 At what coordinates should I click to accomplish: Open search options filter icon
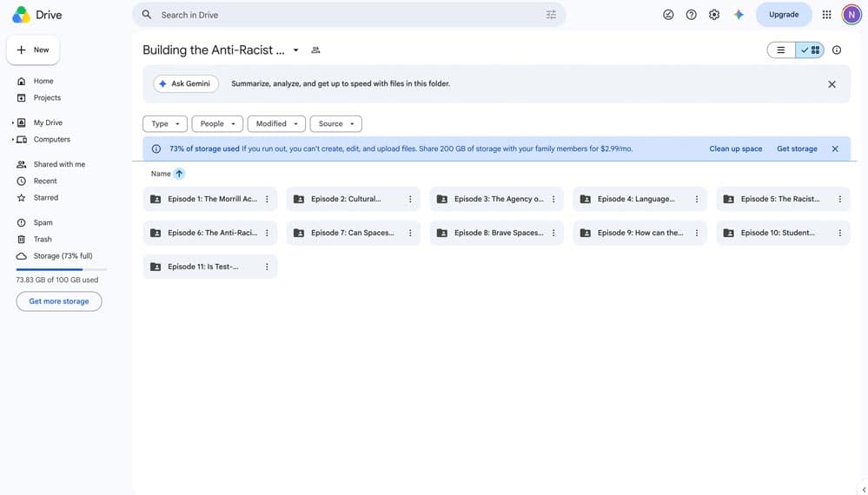coord(551,15)
